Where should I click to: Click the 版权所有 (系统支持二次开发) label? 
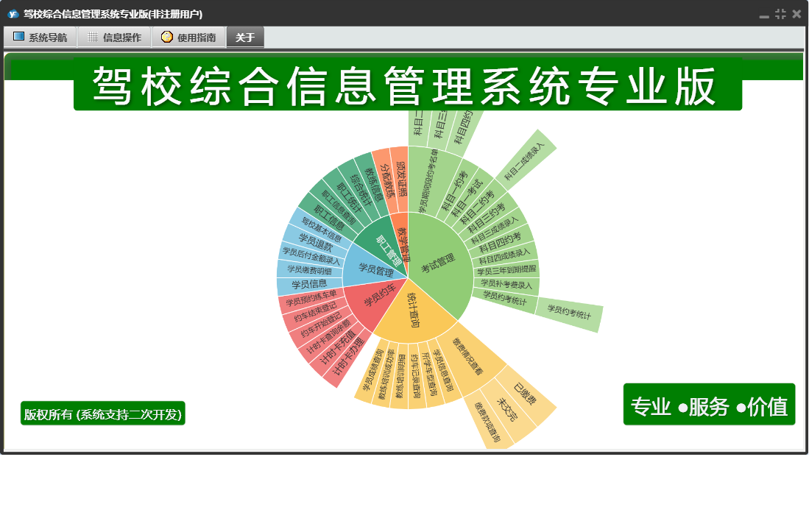click(102, 414)
